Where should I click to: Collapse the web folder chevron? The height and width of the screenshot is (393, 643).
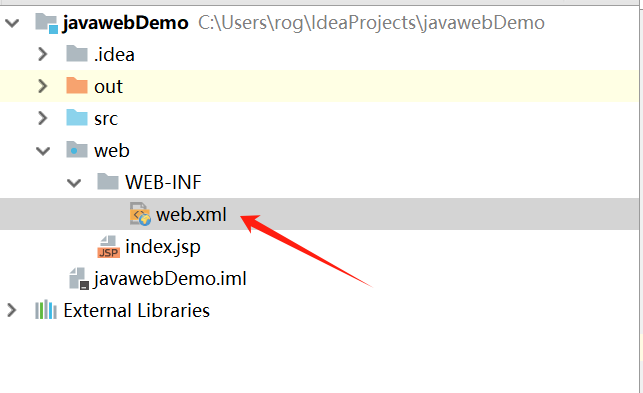[x=43, y=151]
